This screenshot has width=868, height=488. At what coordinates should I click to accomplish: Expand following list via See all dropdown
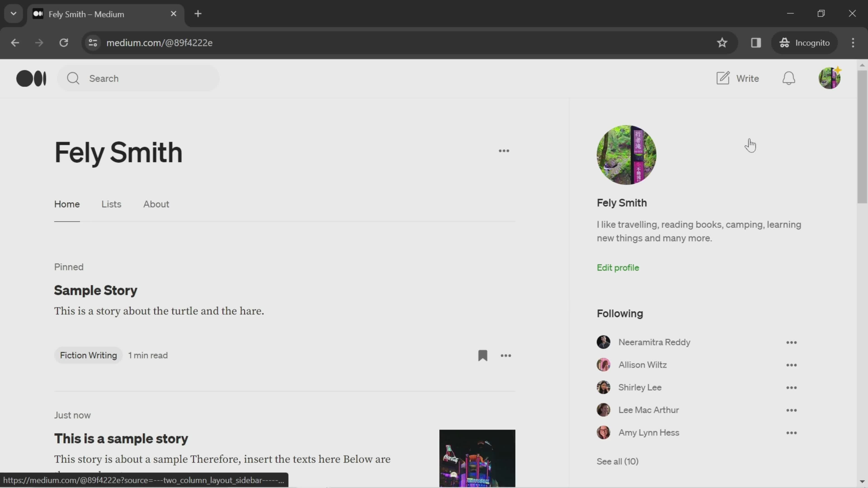[x=617, y=461]
